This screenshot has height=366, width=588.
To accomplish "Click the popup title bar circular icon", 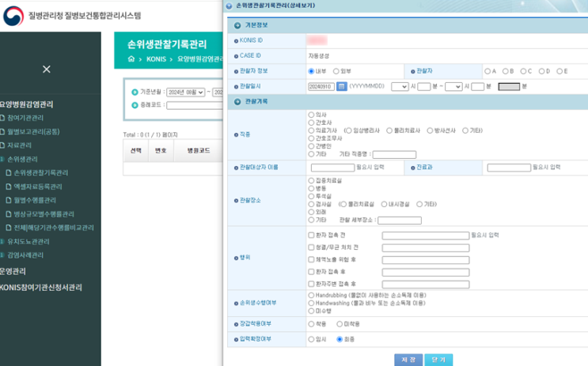I will pos(229,6).
